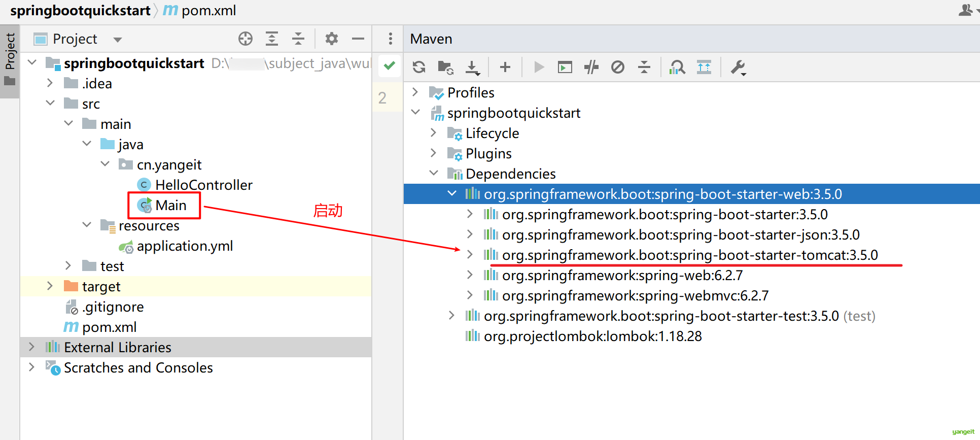Viewport: 980px width, 440px height.
Task: Click Reload All Maven Projects icon
Action: click(419, 67)
